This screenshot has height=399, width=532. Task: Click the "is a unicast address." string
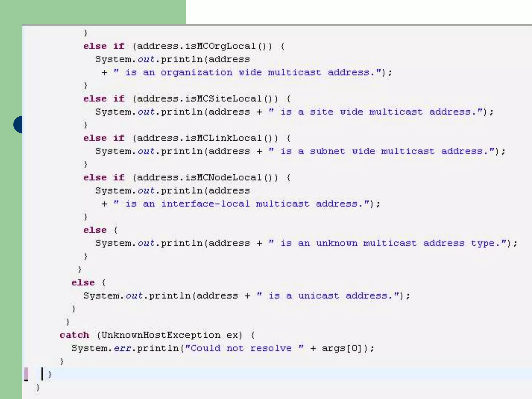click(328, 296)
